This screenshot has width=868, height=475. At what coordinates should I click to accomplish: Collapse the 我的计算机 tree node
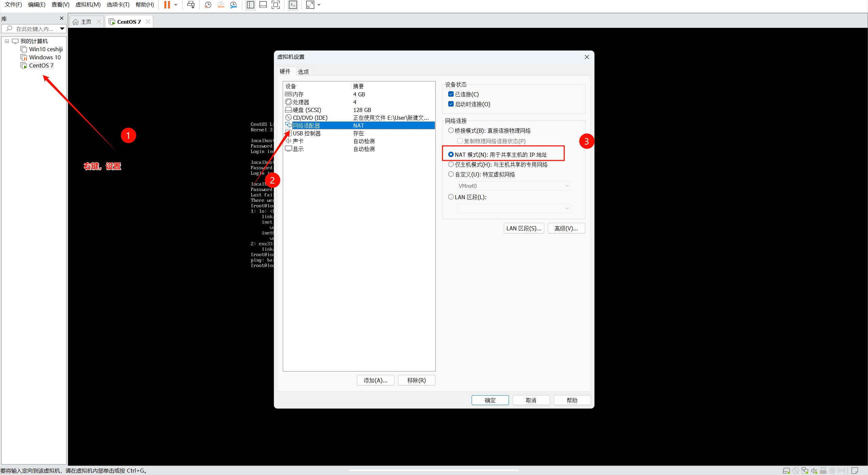pyautogui.click(x=7, y=41)
